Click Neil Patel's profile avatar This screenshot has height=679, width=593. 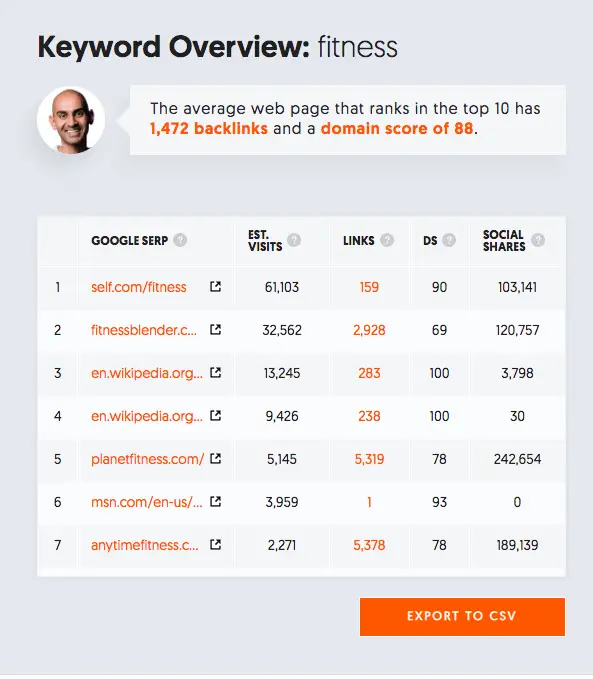(x=71, y=120)
